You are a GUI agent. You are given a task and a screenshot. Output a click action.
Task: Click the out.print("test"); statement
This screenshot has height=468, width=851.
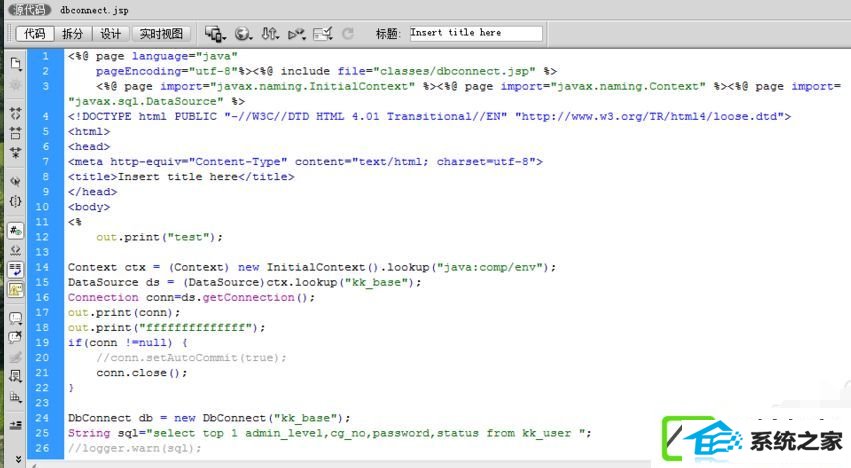click(160, 237)
